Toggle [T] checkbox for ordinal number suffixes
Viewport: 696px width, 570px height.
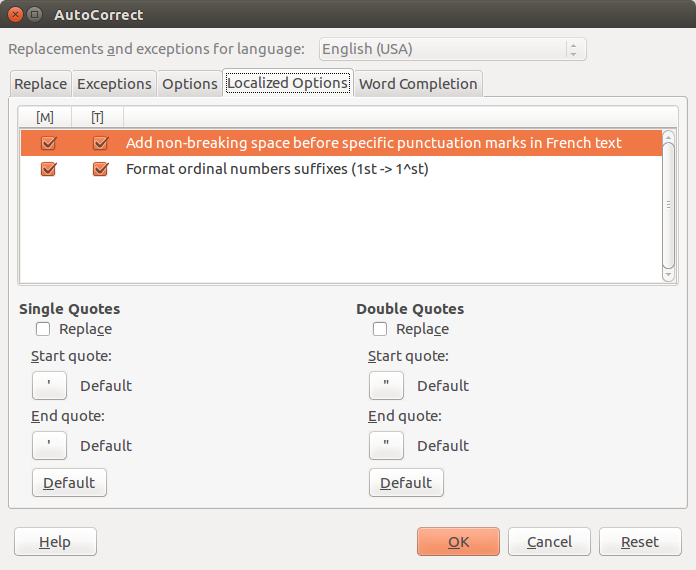coord(99,169)
